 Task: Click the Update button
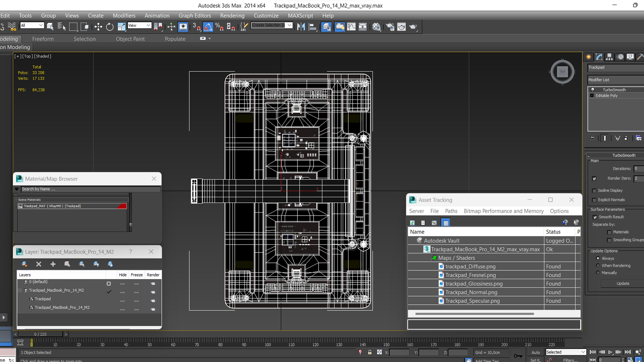[x=623, y=284]
